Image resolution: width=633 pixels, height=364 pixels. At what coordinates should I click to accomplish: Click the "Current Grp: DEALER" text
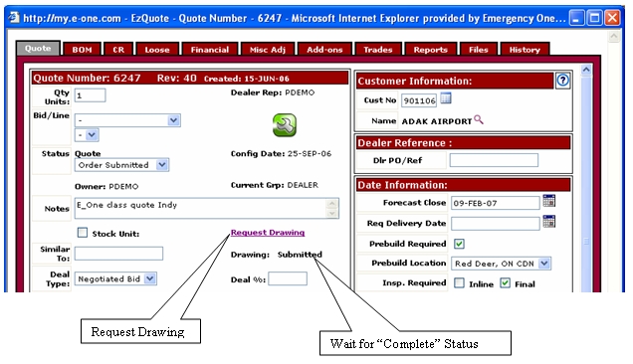coord(275,185)
